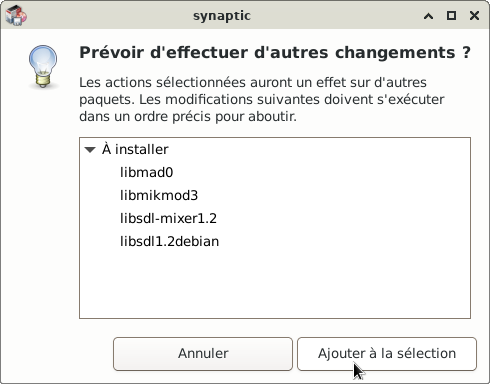Cancel the changes with Annuler
This screenshot has height=384, width=490.
tap(203, 354)
